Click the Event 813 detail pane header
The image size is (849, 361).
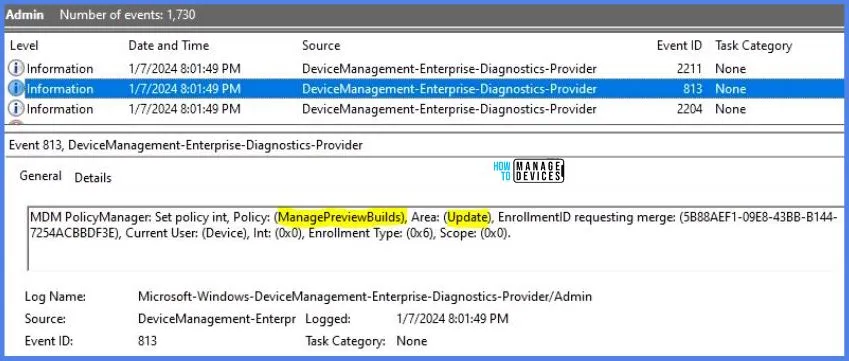[x=186, y=145]
